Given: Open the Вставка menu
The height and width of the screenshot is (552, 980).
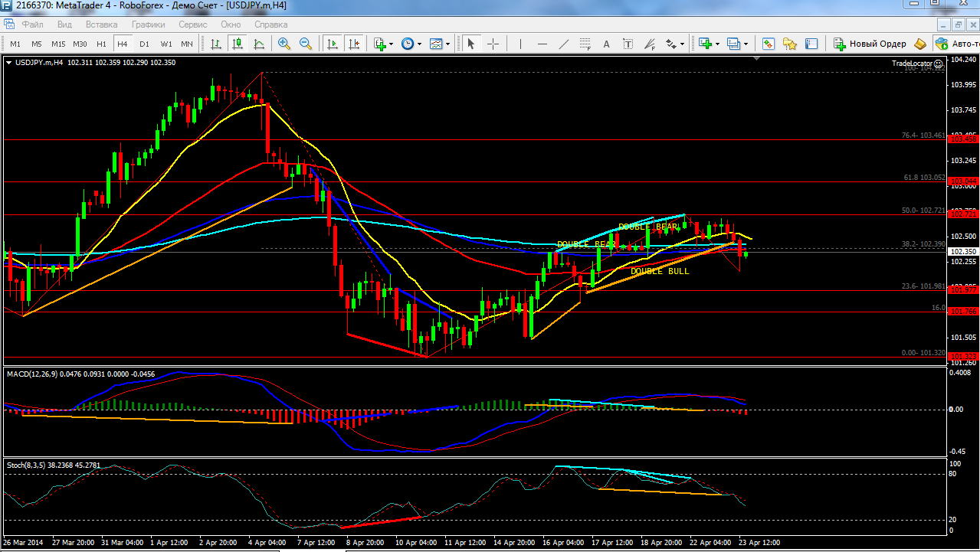Looking at the screenshot, I should [102, 24].
